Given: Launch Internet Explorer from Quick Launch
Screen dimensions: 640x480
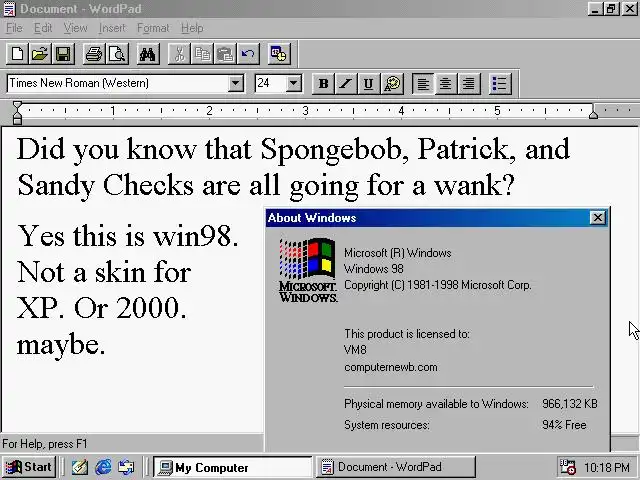Looking at the screenshot, I should click(103, 467).
